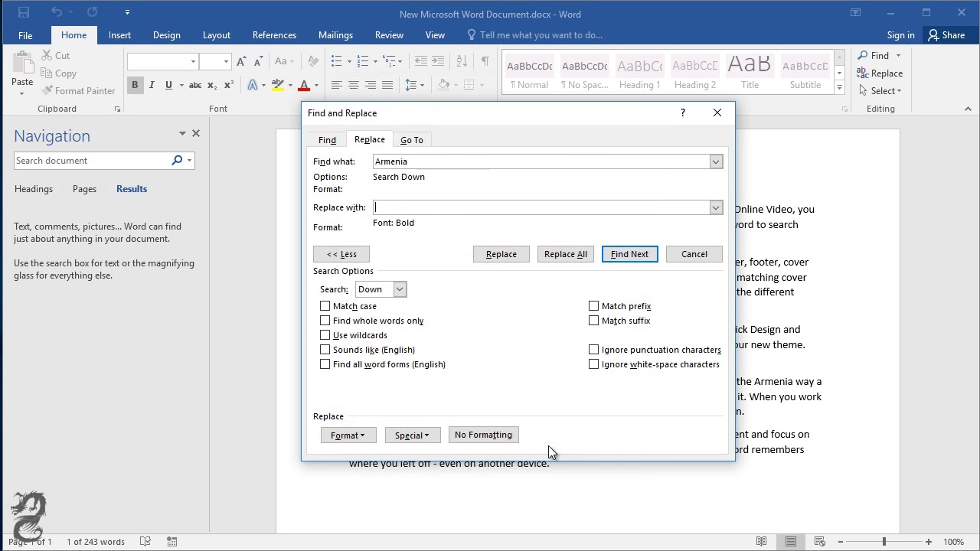Toggle Bold formatting in ribbon
This screenshot has height=551, width=980.
135,85
